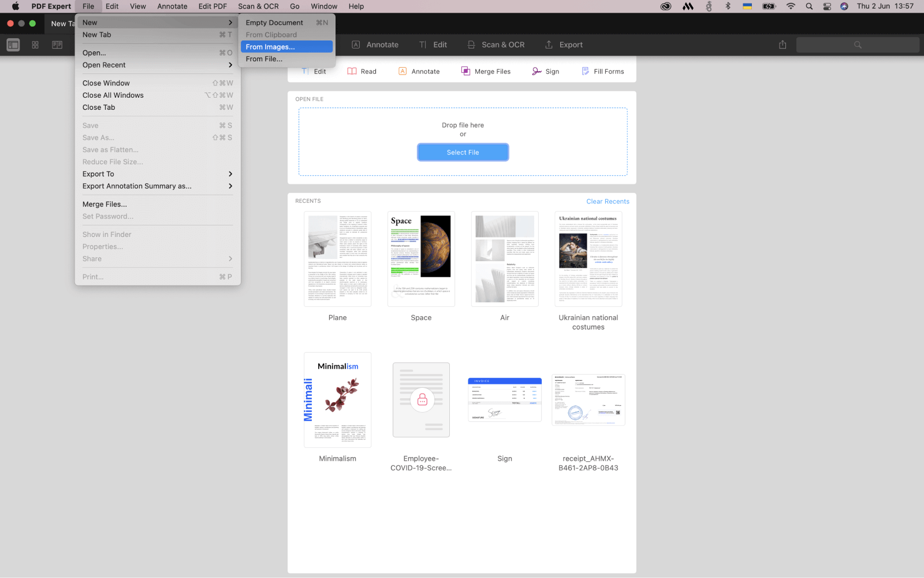Open the Export tool in toolbar
924x578 pixels.
point(563,45)
